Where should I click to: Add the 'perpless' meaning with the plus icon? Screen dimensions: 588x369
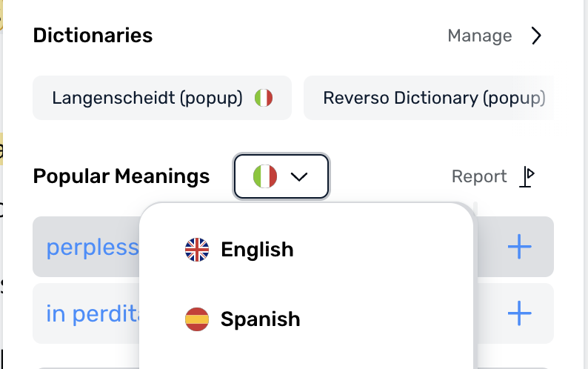click(x=519, y=247)
